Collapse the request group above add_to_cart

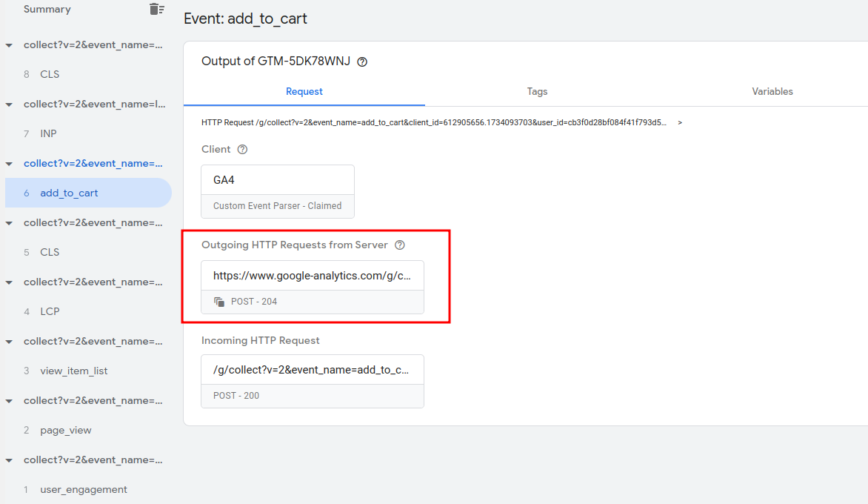point(9,164)
